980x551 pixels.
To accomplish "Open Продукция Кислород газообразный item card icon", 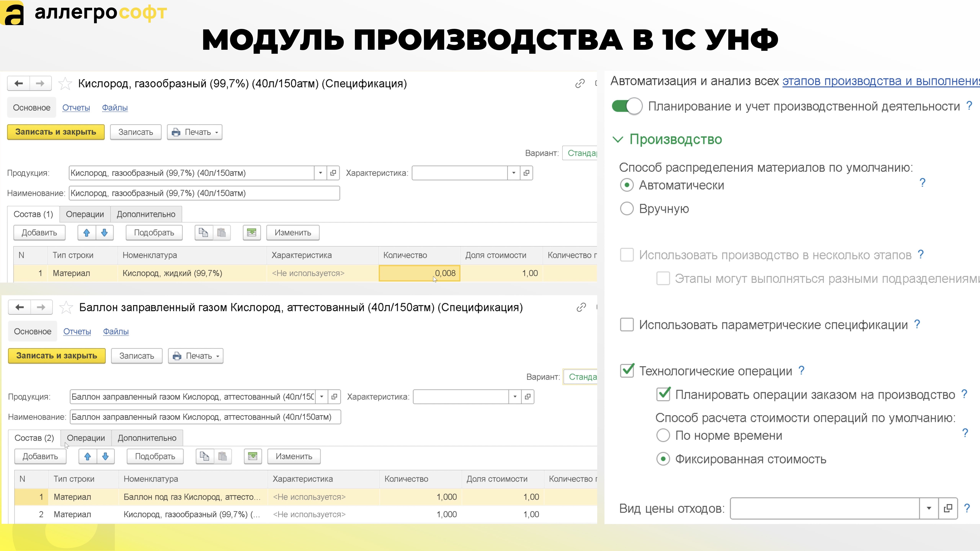I will 333,173.
